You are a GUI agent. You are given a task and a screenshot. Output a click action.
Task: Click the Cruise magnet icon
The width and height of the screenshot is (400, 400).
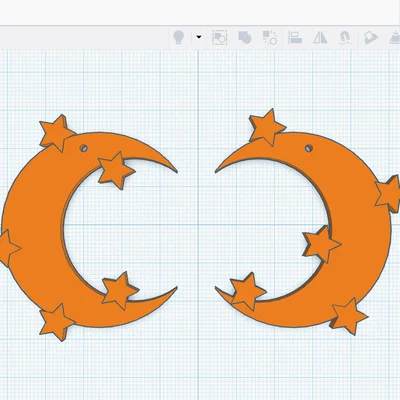pyautogui.click(x=345, y=38)
